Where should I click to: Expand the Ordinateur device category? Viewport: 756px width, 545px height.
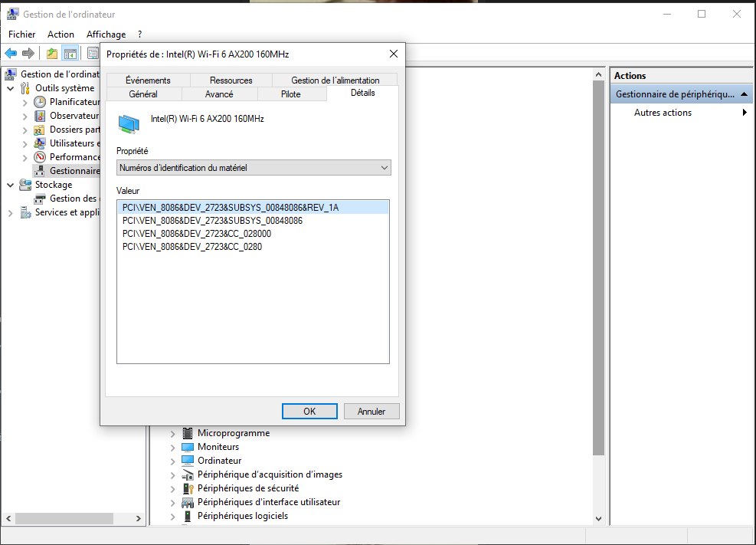coord(173,461)
